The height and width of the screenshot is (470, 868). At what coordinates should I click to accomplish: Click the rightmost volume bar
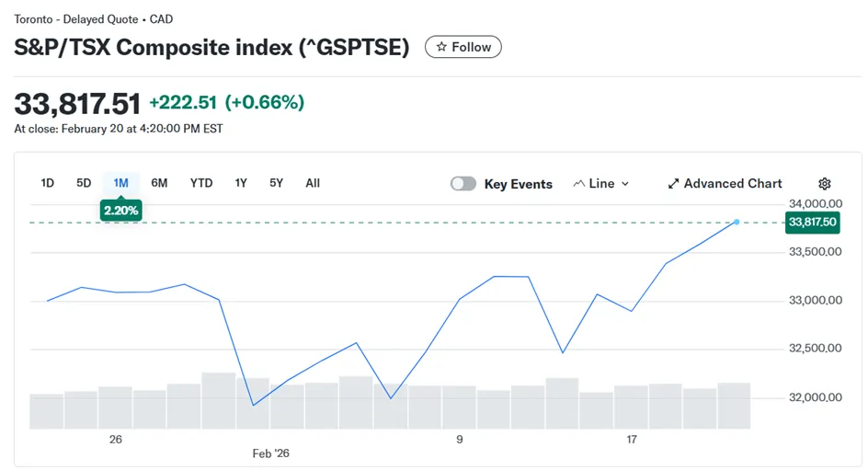tap(734, 406)
